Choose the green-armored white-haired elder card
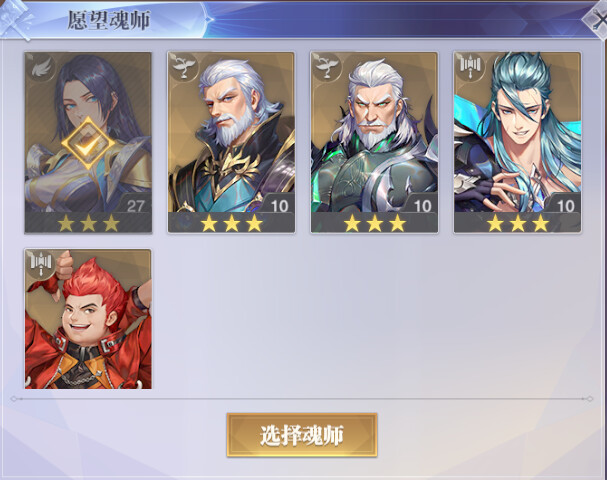The image size is (607, 480). click(x=374, y=143)
